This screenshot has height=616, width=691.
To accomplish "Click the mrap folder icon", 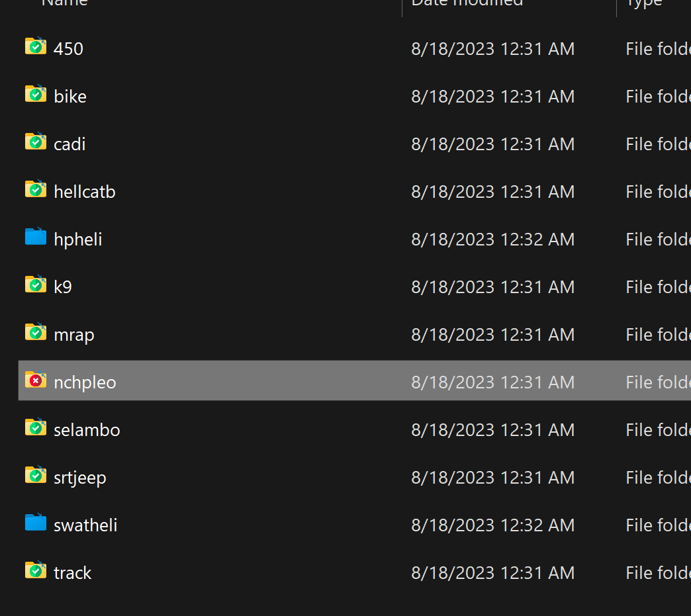I will (x=36, y=333).
